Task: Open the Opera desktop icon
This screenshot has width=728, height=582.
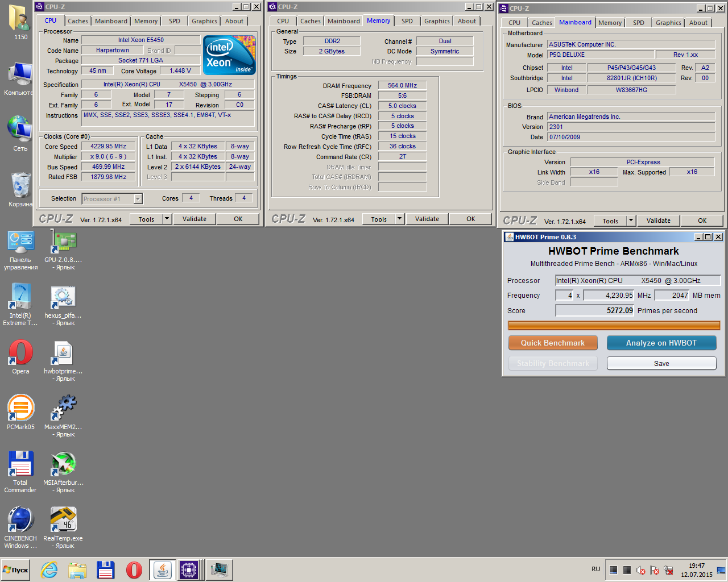Action: coord(20,357)
